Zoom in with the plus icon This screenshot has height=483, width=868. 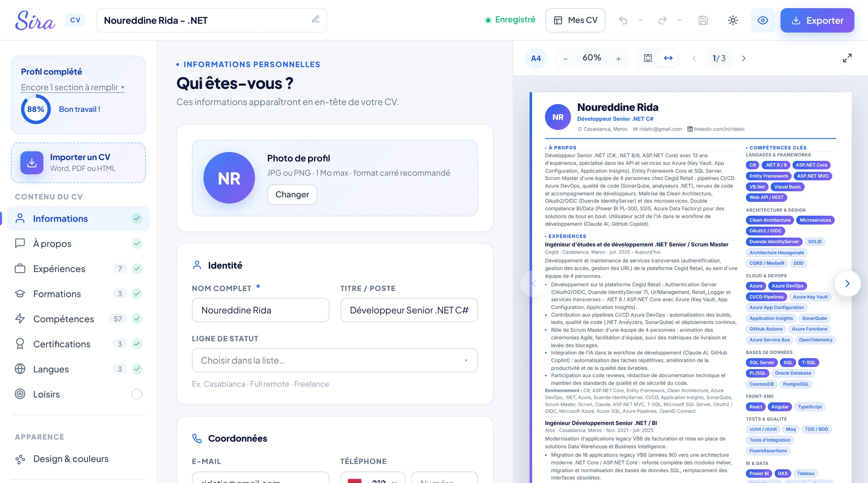(618, 59)
